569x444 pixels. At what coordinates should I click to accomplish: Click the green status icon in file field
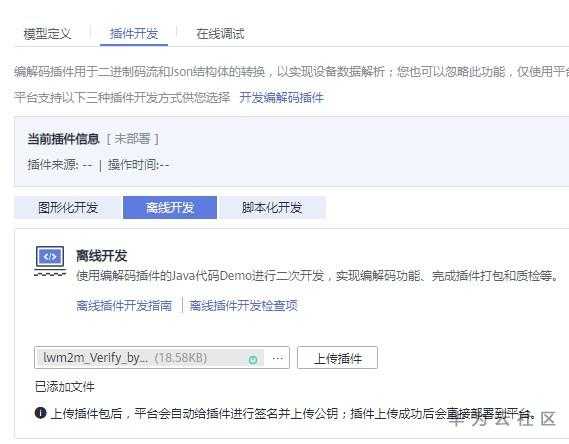coord(253,359)
